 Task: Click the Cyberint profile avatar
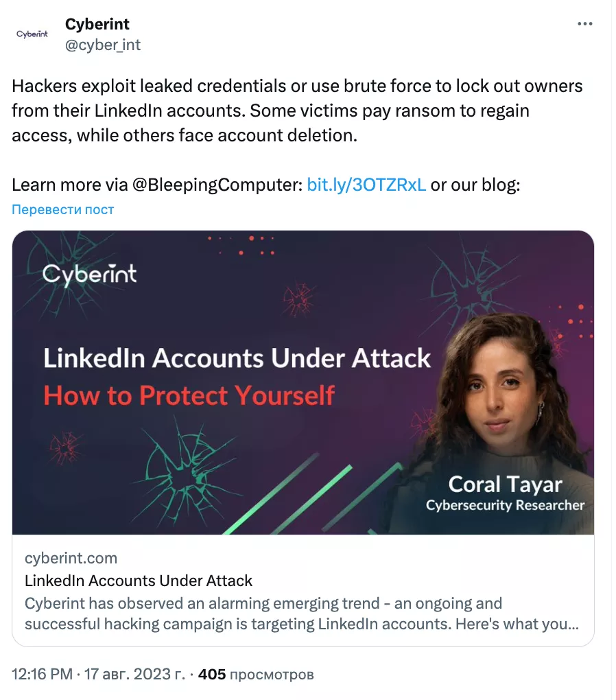(x=32, y=34)
